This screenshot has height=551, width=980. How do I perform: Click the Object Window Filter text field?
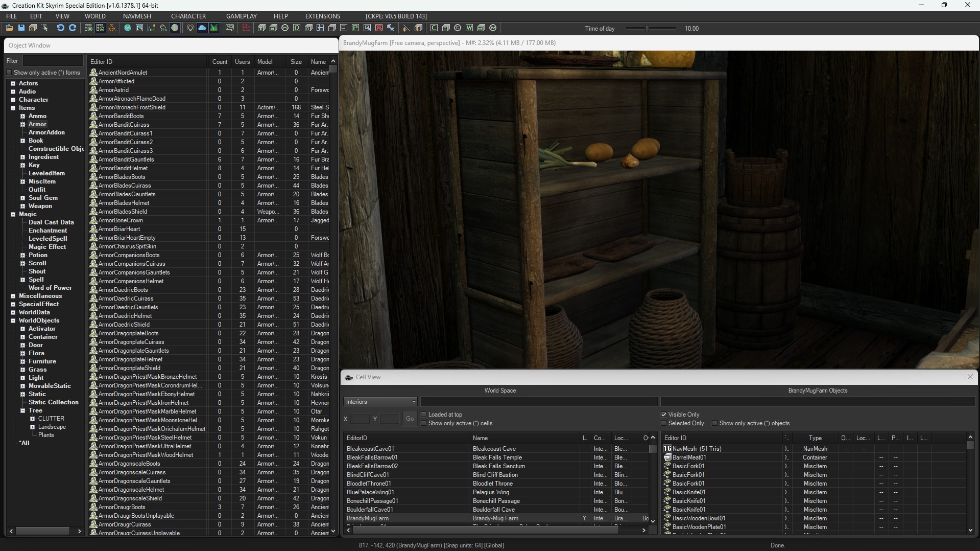click(x=53, y=61)
